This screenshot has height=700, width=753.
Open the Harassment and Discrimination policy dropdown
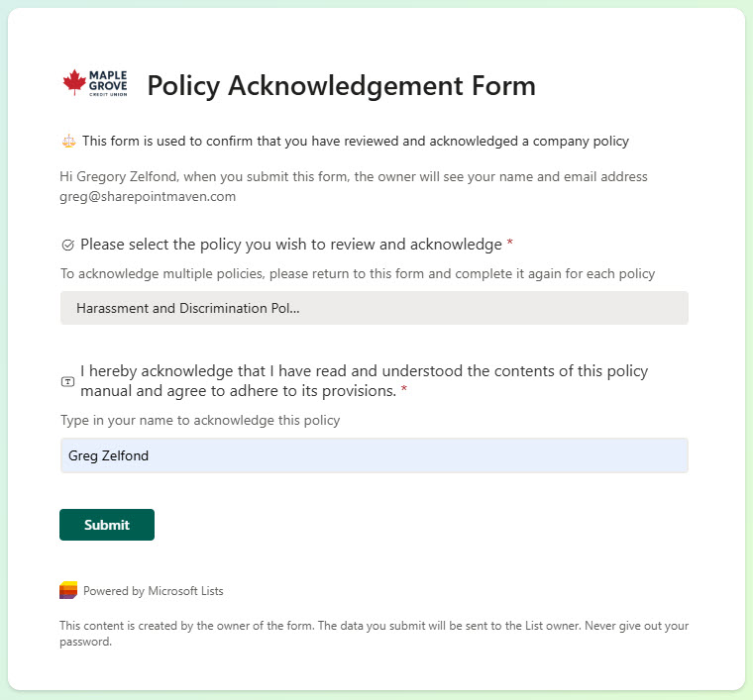[x=374, y=308]
